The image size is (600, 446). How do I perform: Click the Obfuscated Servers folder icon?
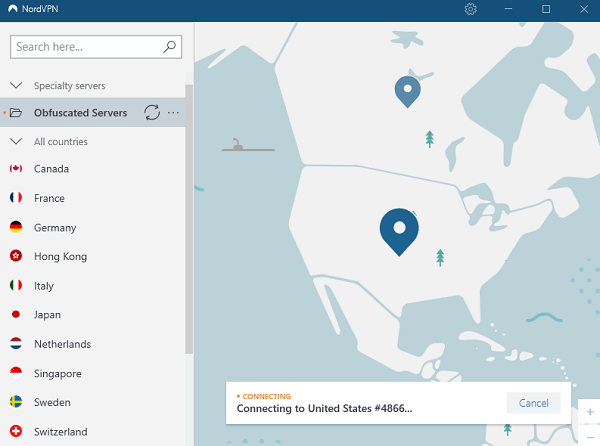tap(16, 112)
